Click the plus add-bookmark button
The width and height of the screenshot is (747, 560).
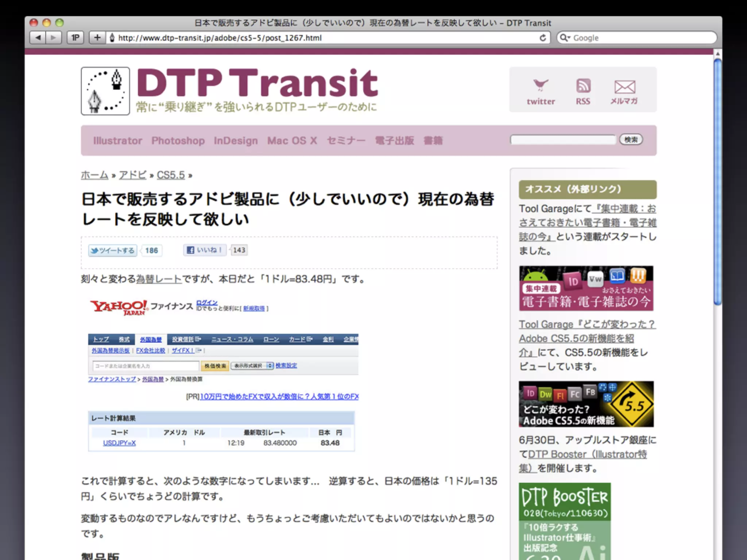[97, 38]
